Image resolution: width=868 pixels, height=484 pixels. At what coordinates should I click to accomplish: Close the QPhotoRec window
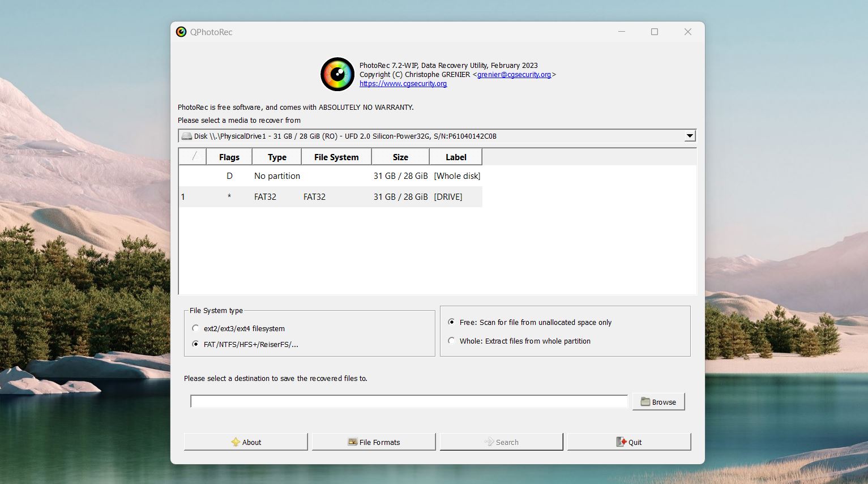click(x=688, y=32)
